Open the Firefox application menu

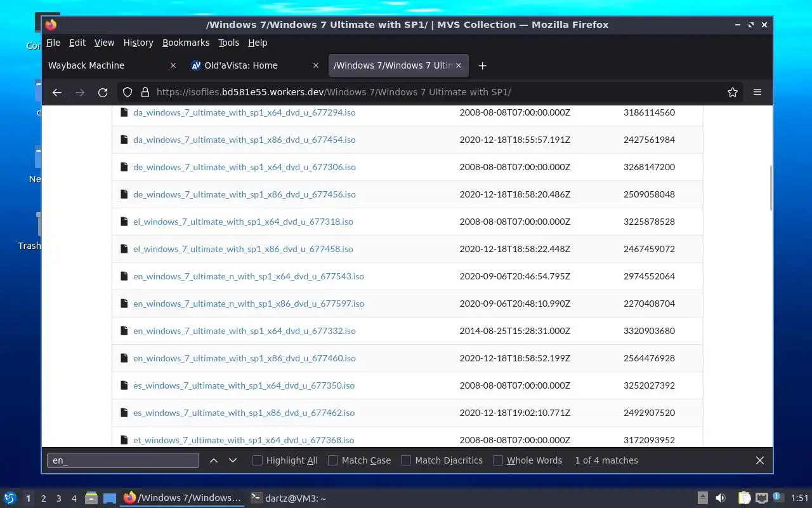coord(757,92)
